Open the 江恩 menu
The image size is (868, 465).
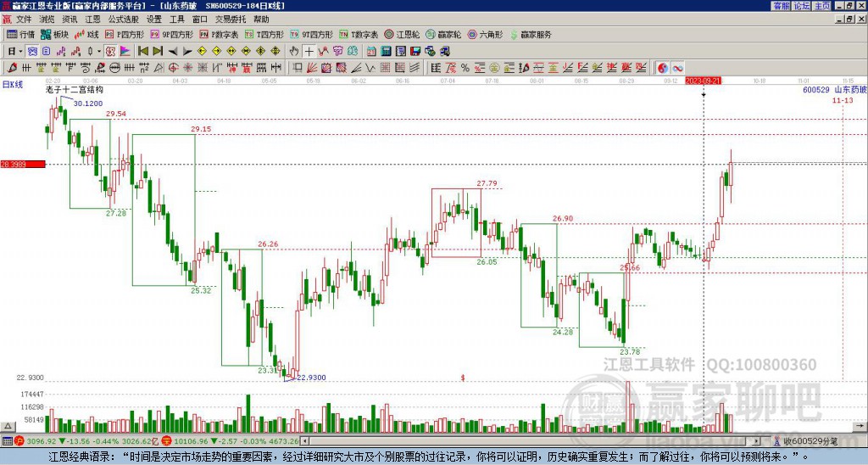(x=92, y=20)
